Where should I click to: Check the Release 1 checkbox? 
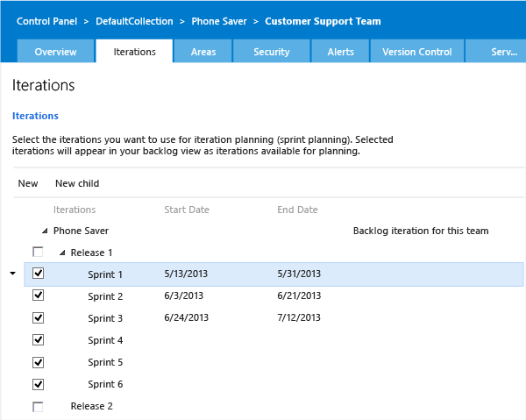point(38,253)
